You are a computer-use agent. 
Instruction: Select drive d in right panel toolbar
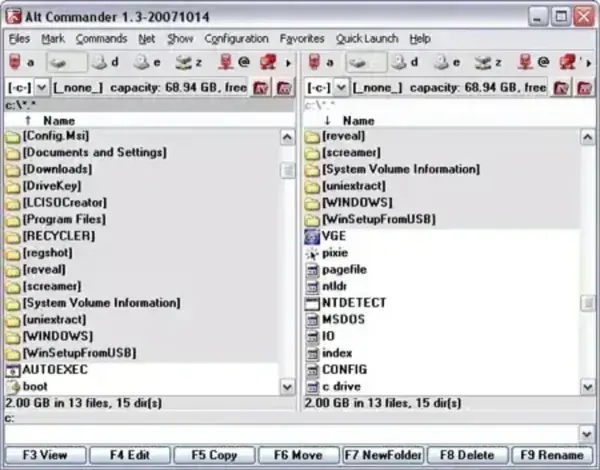pos(406,62)
